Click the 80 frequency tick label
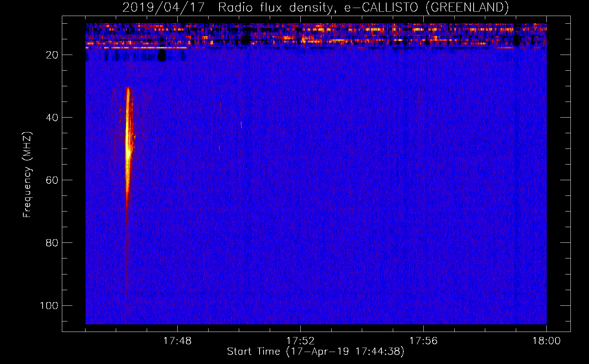 (52, 243)
